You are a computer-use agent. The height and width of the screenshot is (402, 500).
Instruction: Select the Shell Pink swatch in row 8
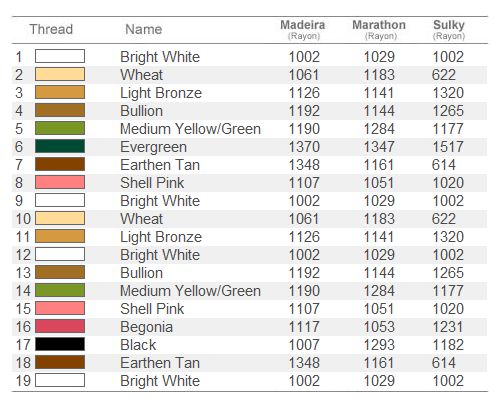point(60,182)
